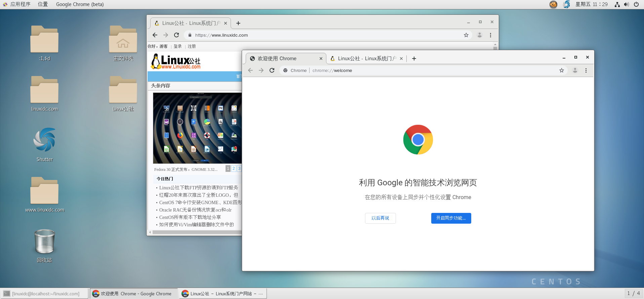Click 注册 link on linuxidc page
The image size is (644, 299).
(x=192, y=46)
